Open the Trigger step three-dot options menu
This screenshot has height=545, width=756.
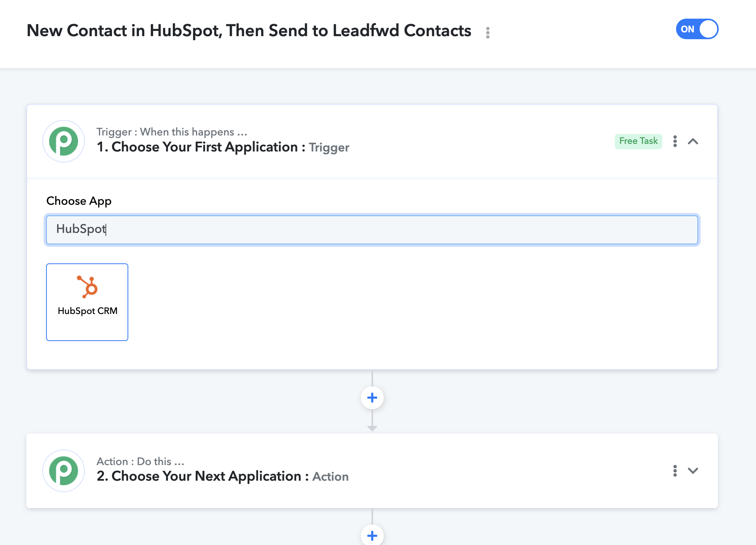coord(675,141)
